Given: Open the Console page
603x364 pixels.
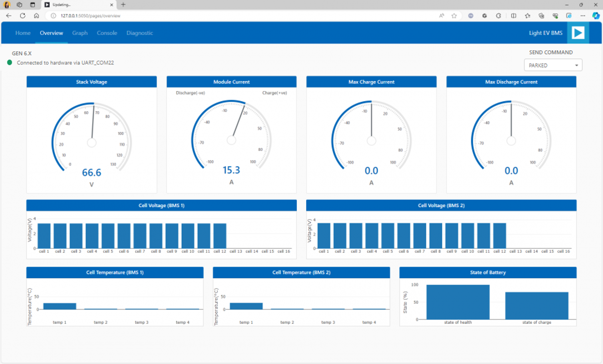Looking at the screenshot, I should tap(107, 33).
